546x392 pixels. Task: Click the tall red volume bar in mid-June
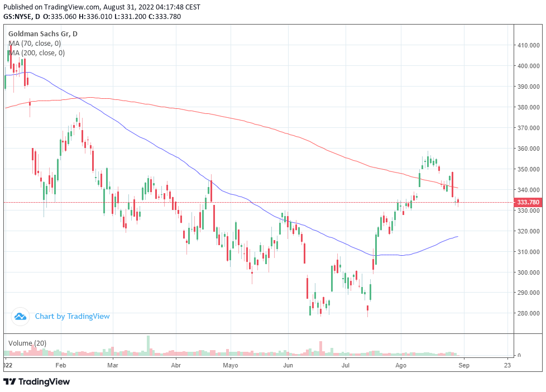coord(320,348)
